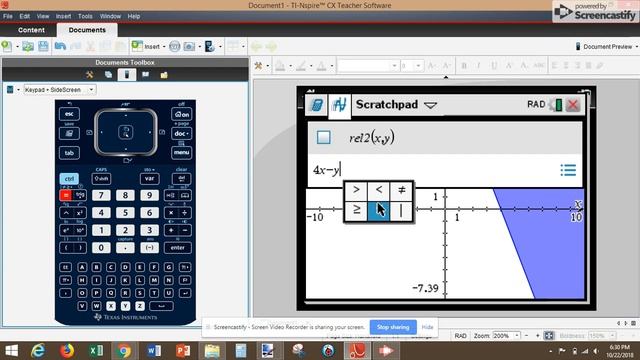
Task: Open the Page Sorter icon in toolbox
Action: point(108,75)
